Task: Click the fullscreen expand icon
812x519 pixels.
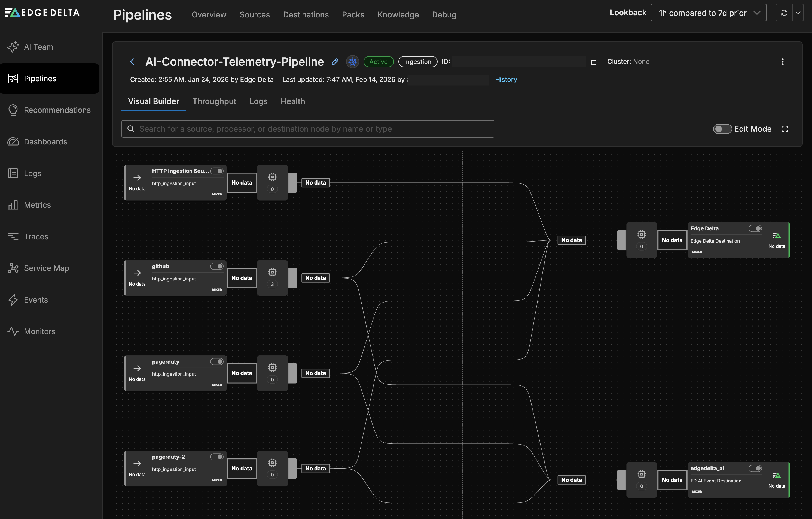Action: 785,129
